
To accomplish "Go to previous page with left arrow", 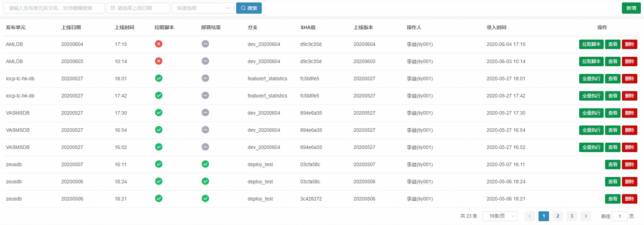I will (x=530, y=216).
